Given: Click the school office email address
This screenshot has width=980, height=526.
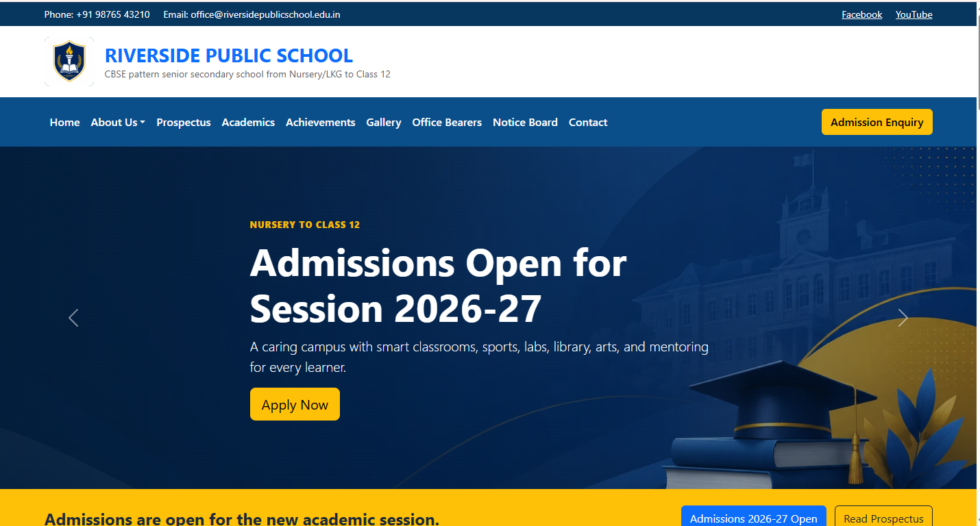Looking at the screenshot, I should [x=265, y=14].
